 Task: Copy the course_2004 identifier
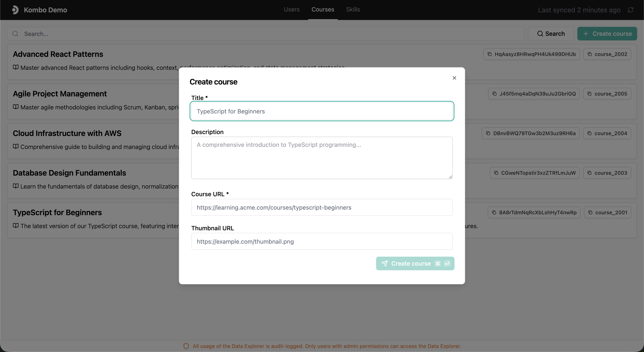[x=607, y=133]
